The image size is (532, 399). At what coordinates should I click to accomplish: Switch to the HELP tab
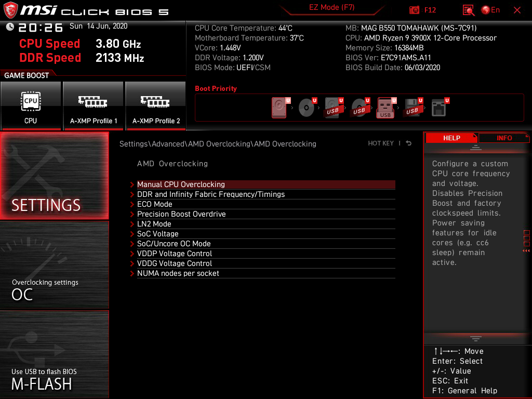point(451,138)
